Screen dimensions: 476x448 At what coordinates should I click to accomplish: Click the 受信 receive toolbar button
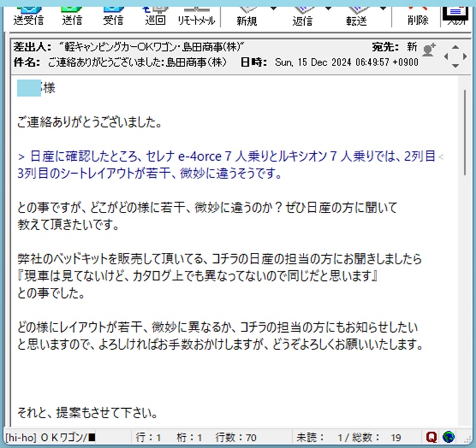click(x=113, y=17)
